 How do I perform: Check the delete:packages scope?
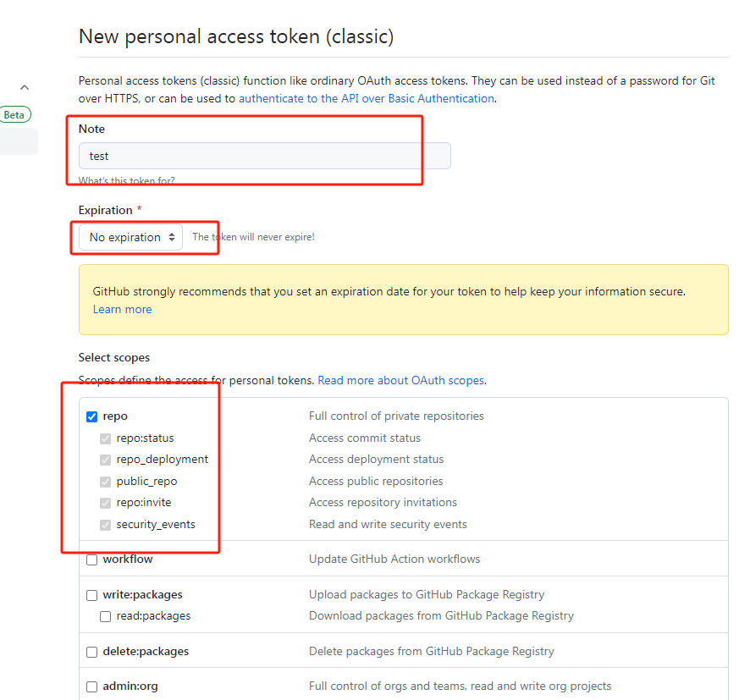coord(91,652)
